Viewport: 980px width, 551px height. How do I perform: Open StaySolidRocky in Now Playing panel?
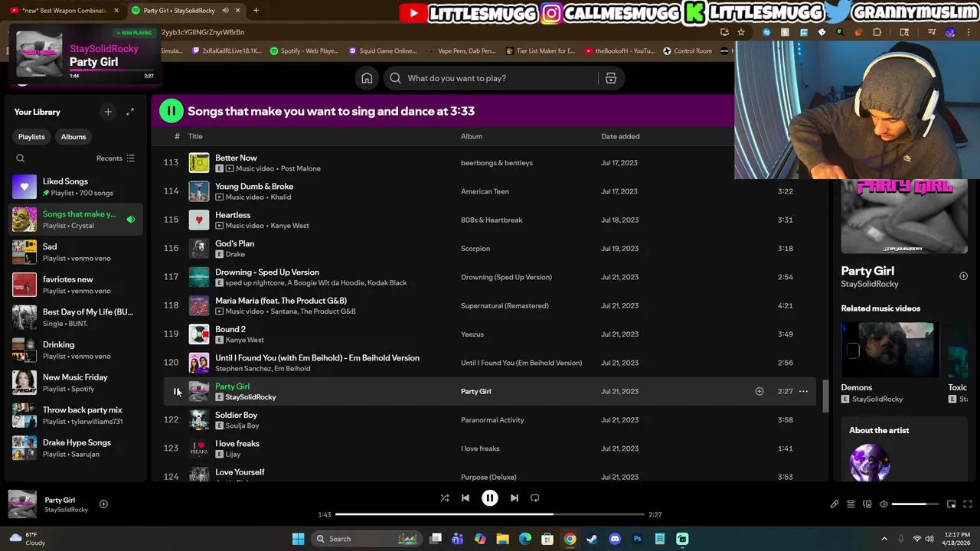[870, 284]
